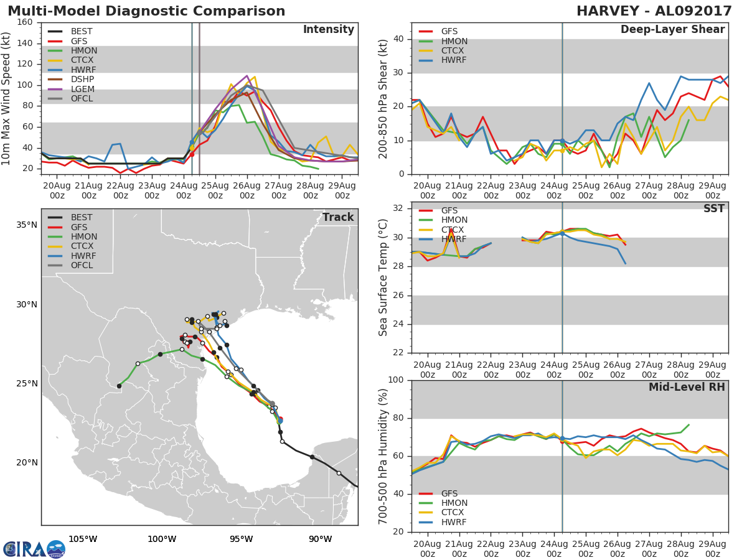This screenshot has width=747, height=560.
Task: Click the Multi-Model Diagnostic Comparison heading
Action: point(146,11)
